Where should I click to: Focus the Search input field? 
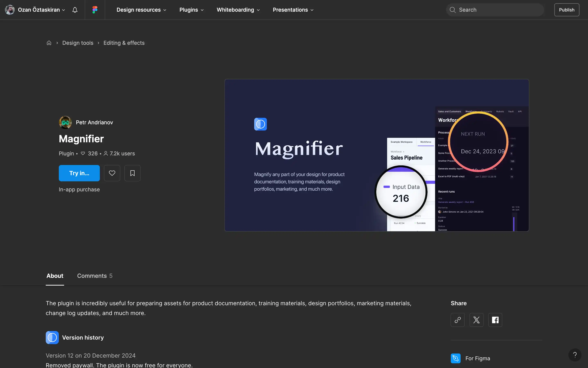495,10
